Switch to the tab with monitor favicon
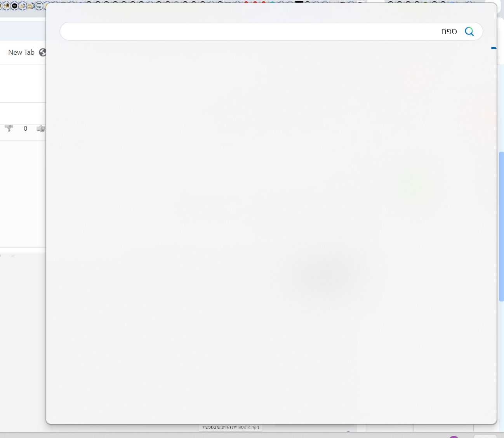This screenshot has width=504, height=438. pos(39,5)
